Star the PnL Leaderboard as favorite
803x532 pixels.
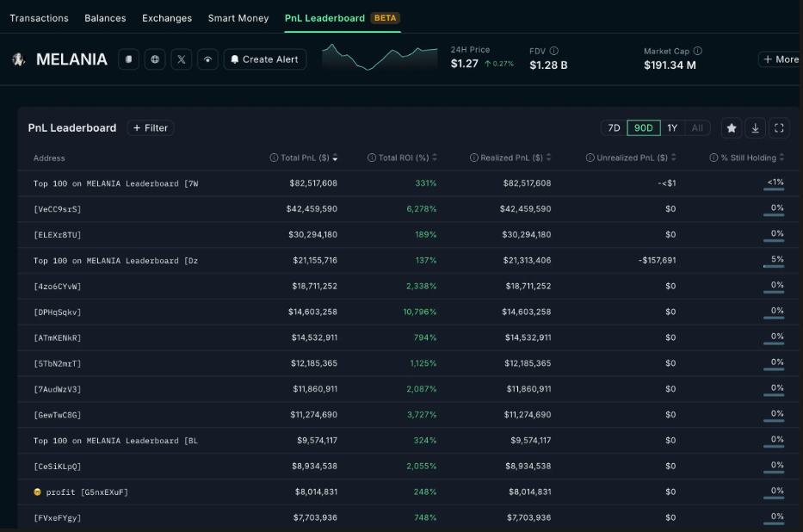pyautogui.click(x=731, y=127)
